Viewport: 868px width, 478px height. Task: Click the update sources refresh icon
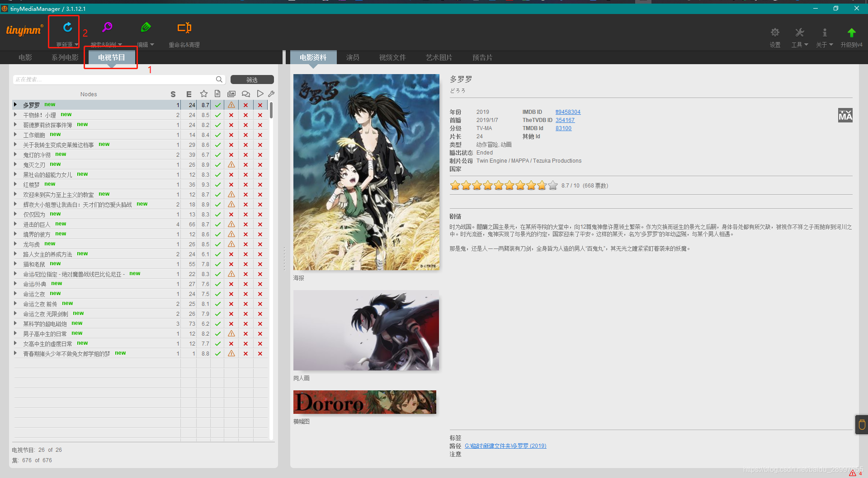pos(67,28)
